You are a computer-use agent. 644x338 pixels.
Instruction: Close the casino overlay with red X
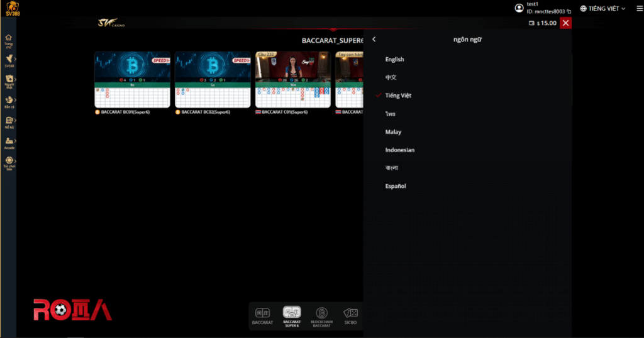[565, 23]
